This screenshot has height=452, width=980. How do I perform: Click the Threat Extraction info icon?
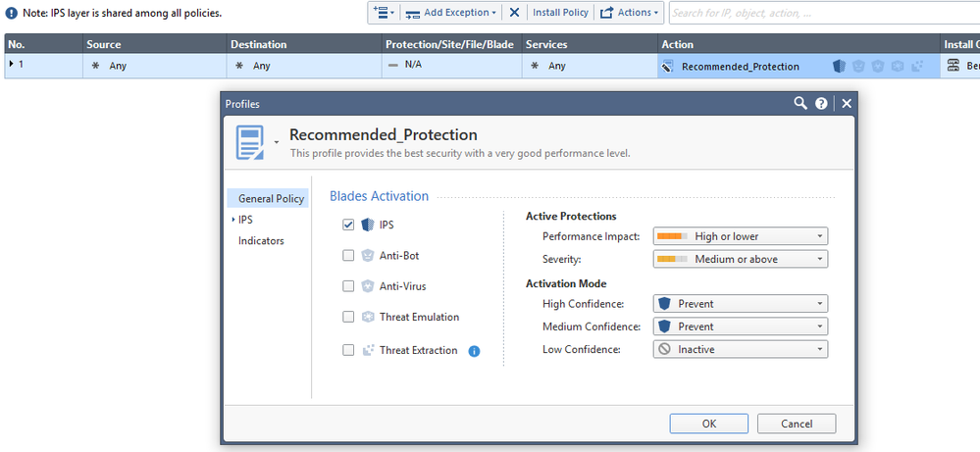[474, 351]
